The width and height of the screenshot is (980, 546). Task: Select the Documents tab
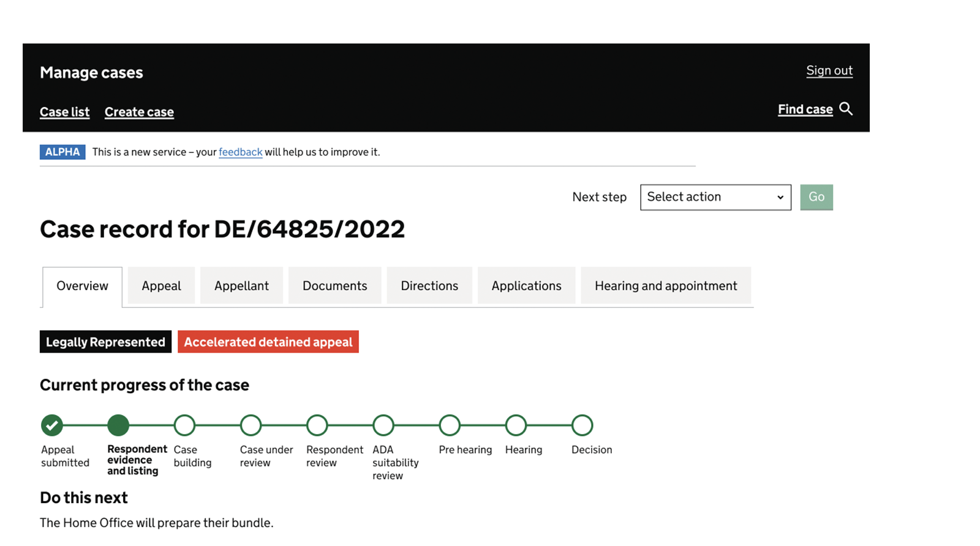334,286
